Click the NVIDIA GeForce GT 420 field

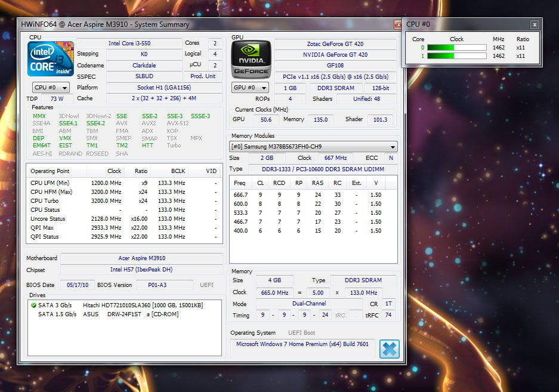[335, 54]
